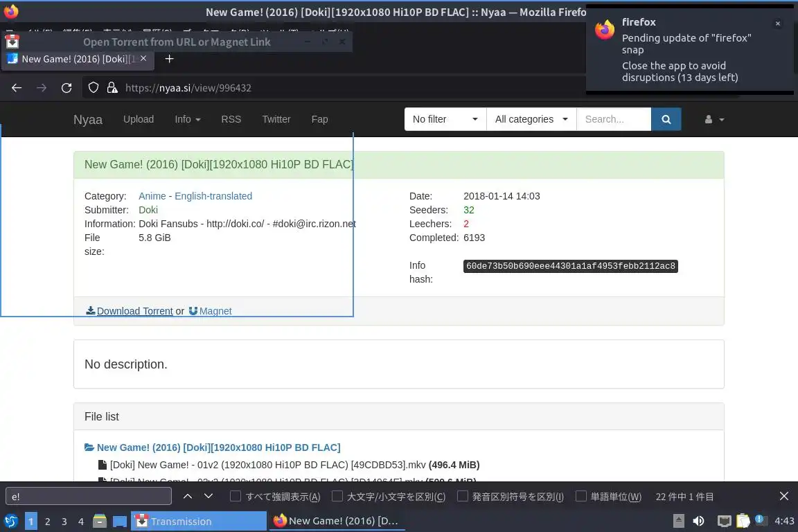Image resolution: width=798 pixels, height=532 pixels.
Task: Open the Anime category link
Action: coord(152,196)
